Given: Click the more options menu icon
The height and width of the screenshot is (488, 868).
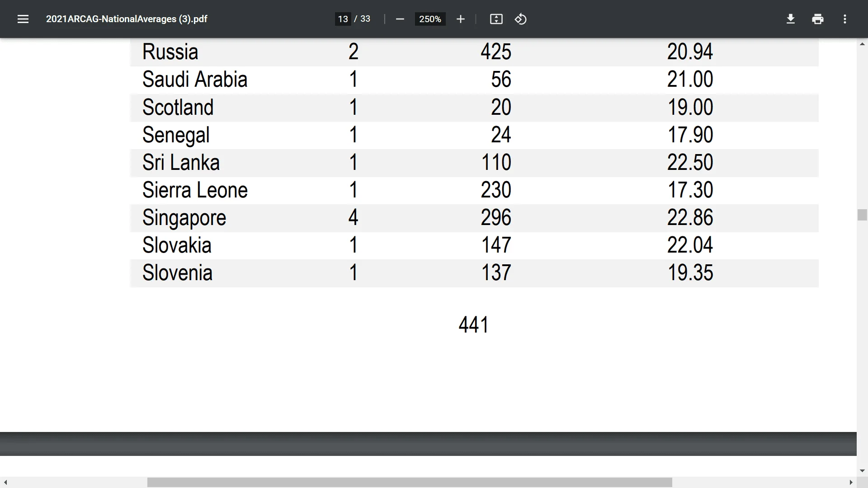Looking at the screenshot, I should coord(845,19).
